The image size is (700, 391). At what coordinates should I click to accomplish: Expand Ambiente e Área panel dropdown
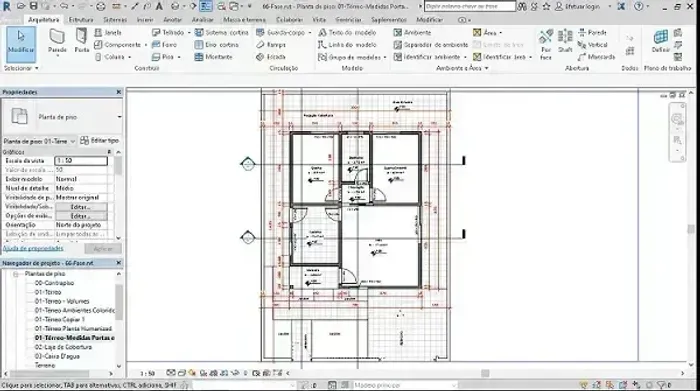[x=486, y=68]
